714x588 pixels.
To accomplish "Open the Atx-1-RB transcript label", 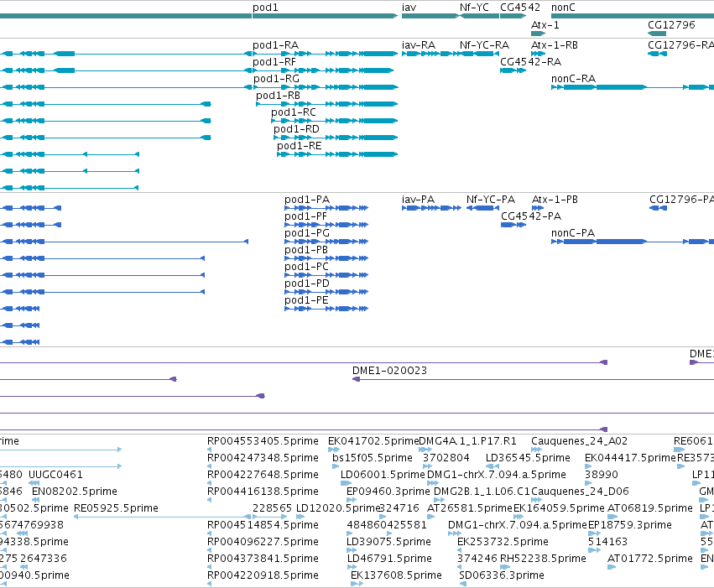I will [555, 45].
